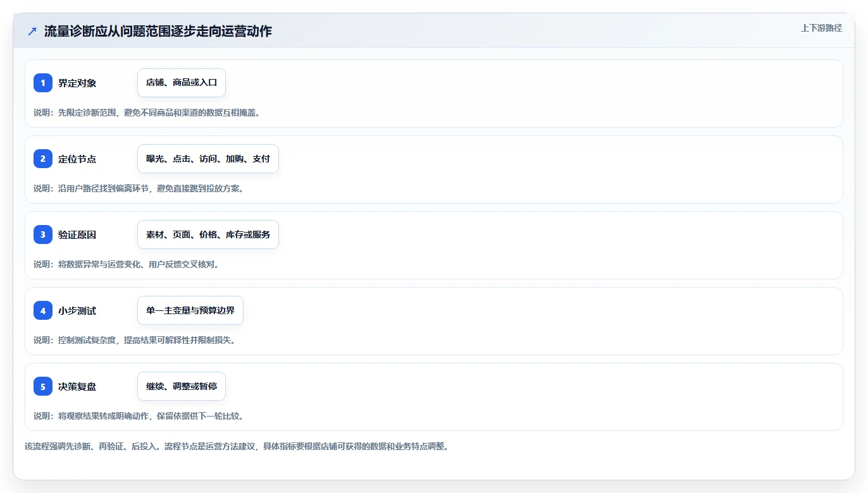Select the 曝光、点击、访问、加购、支付 chip

pos(208,159)
